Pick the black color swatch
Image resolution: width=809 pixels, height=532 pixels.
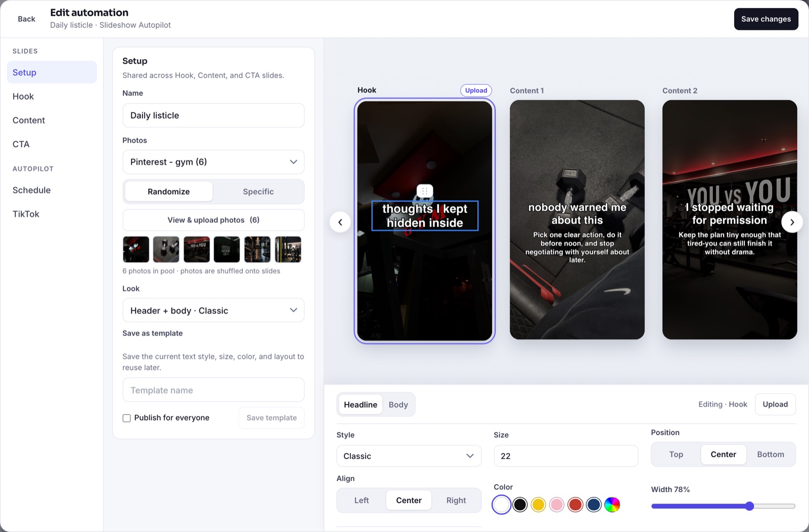pos(520,505)
